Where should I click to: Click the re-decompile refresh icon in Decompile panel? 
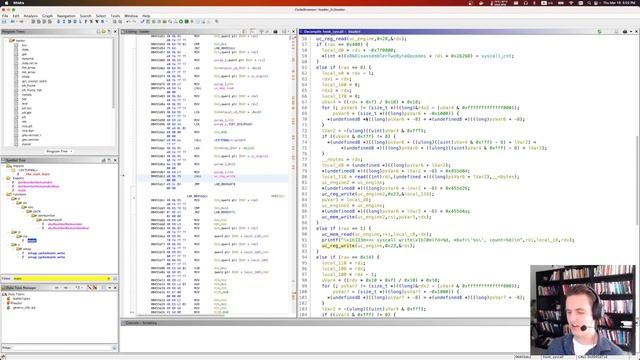(x=600, y=31)
